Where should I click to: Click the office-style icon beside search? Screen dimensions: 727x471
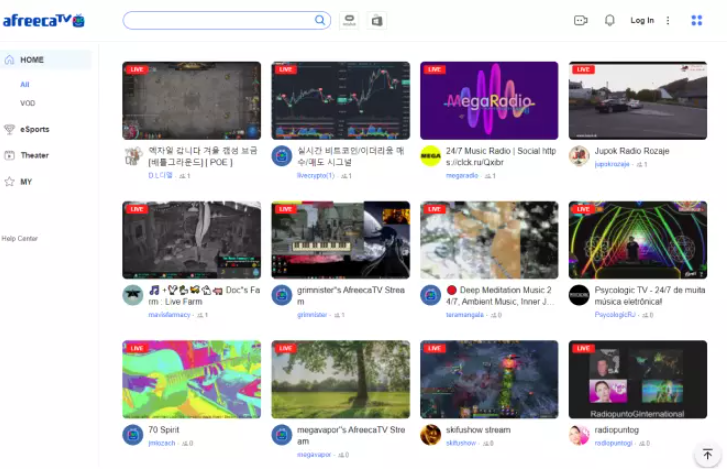377,20
